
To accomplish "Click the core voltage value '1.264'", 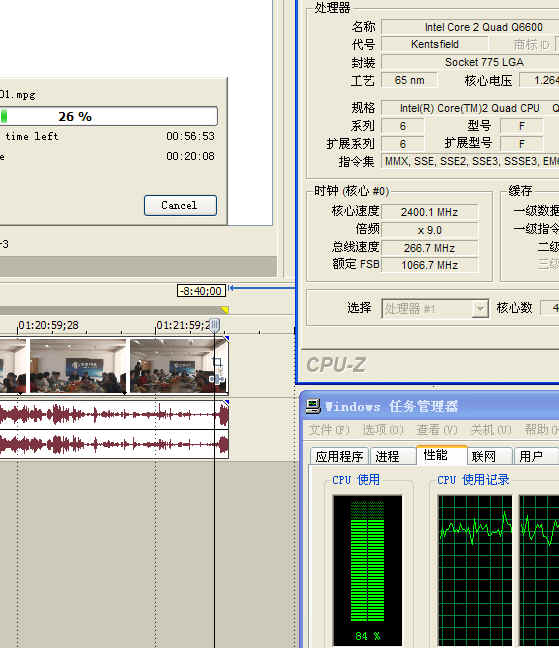I will click(x=539, y=80).
